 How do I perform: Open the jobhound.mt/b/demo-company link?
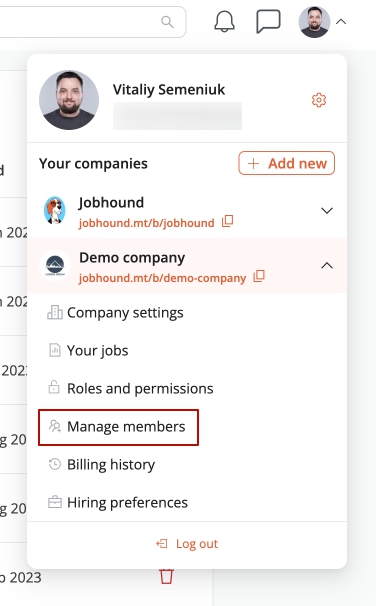point(162,278)
